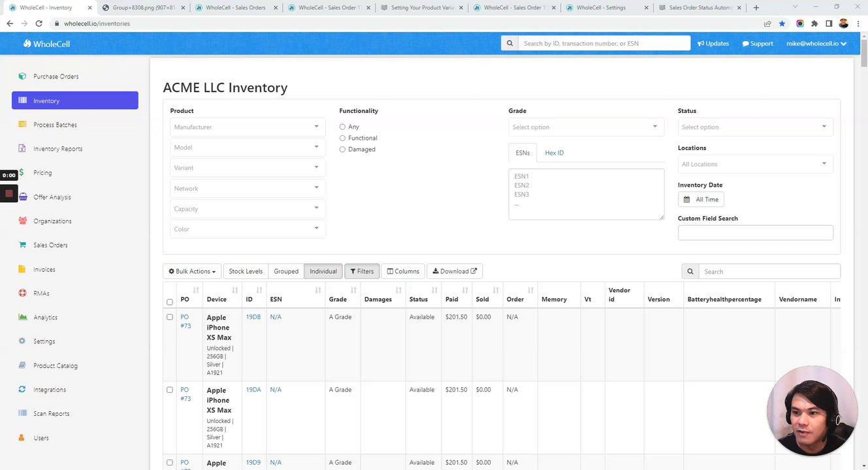Open Analytics chart icon in sidebar
Viewport: 868px width, 470px height.
point(22,317)
